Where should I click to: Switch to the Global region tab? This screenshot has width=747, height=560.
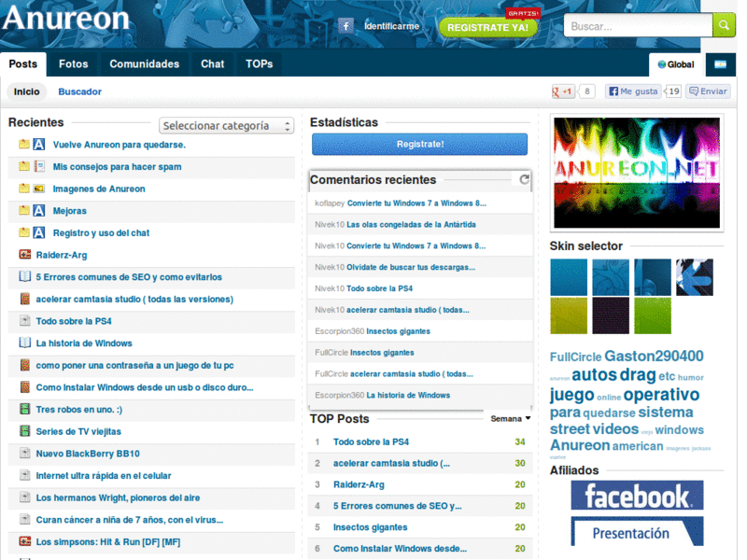[x=676, y=64]
